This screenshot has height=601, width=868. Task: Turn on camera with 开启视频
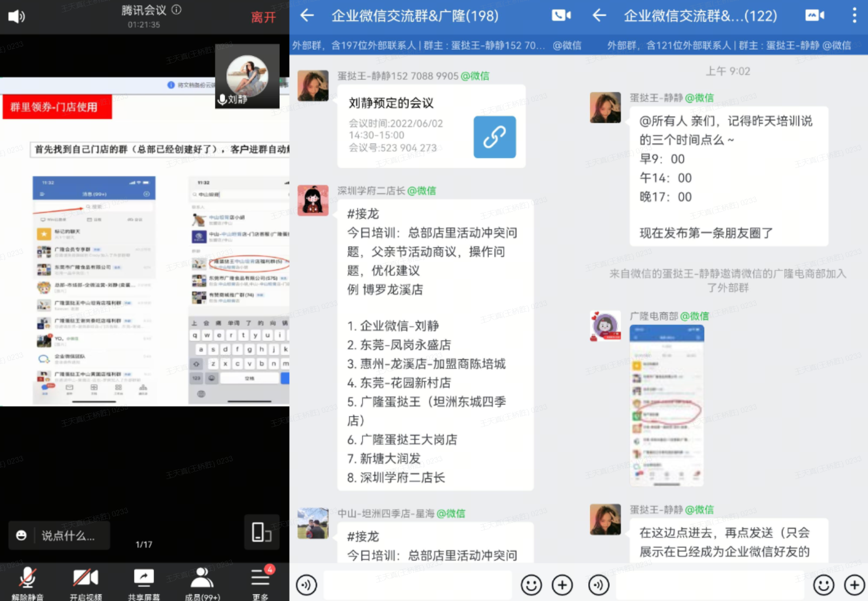tap(85, 583)
